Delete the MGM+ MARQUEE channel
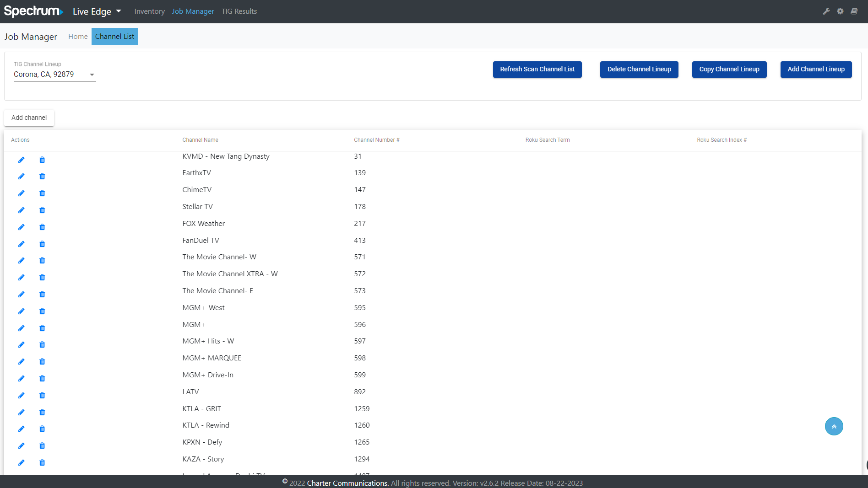 click(x=42, y=362)
